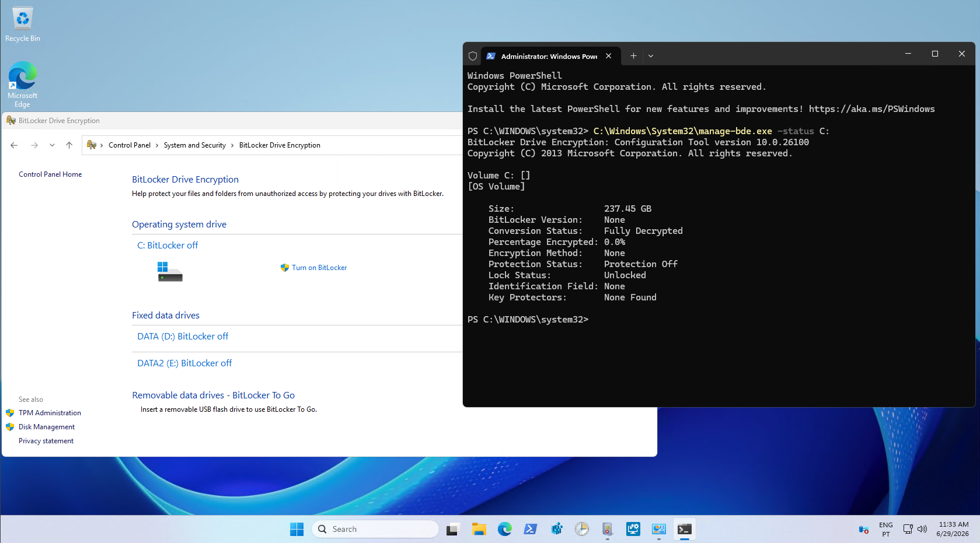Viewport: 980px width, 543px height.
Task: Add a new Terminal tab with plus
Action: click(633, 56)
